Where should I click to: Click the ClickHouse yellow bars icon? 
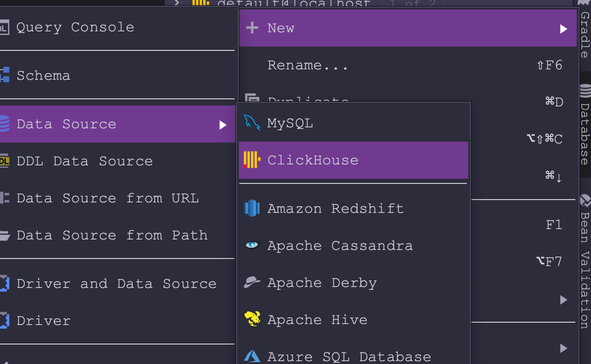(x=252, y=160)
